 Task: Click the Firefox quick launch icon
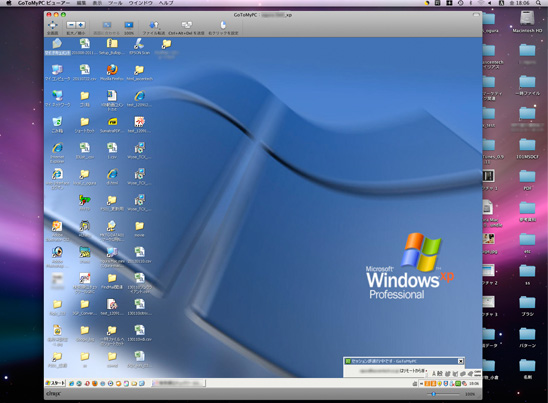[95, 383]
